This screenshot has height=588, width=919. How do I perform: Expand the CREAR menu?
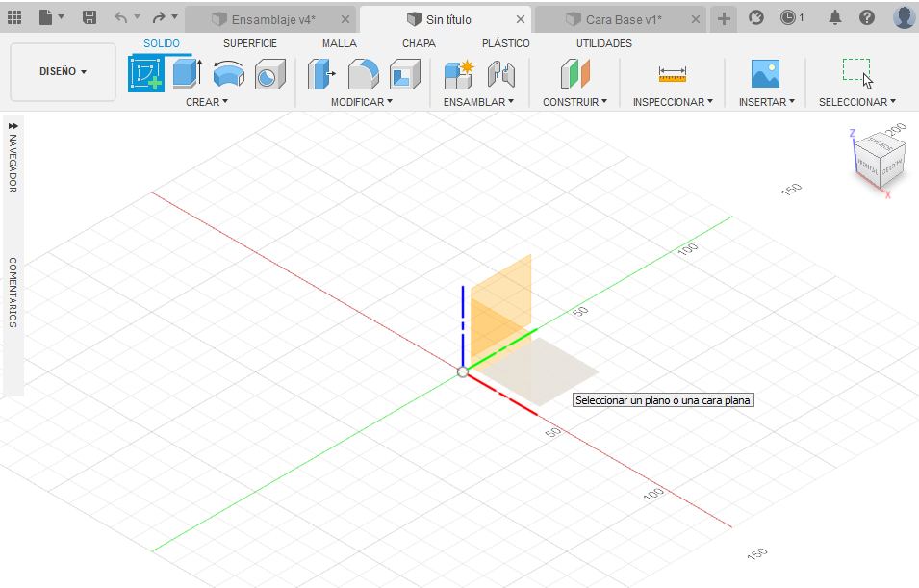point(206,102)
